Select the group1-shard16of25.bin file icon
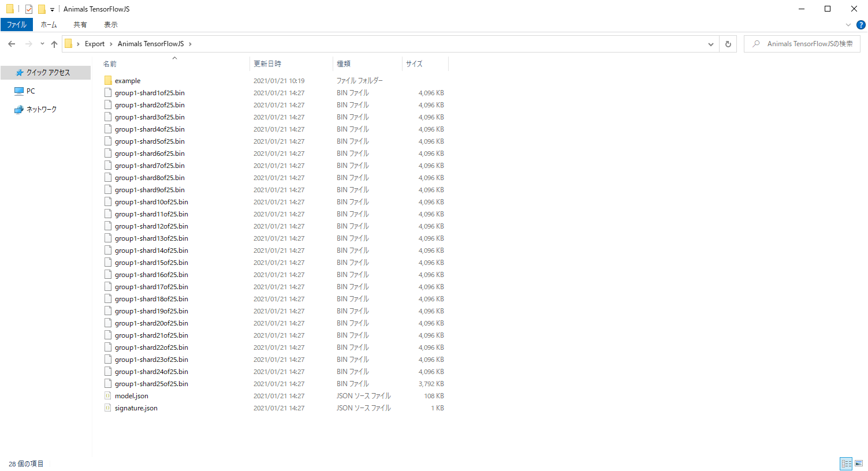Image resolution: width=868 pixels, height=471 pixels. (108, 275)
